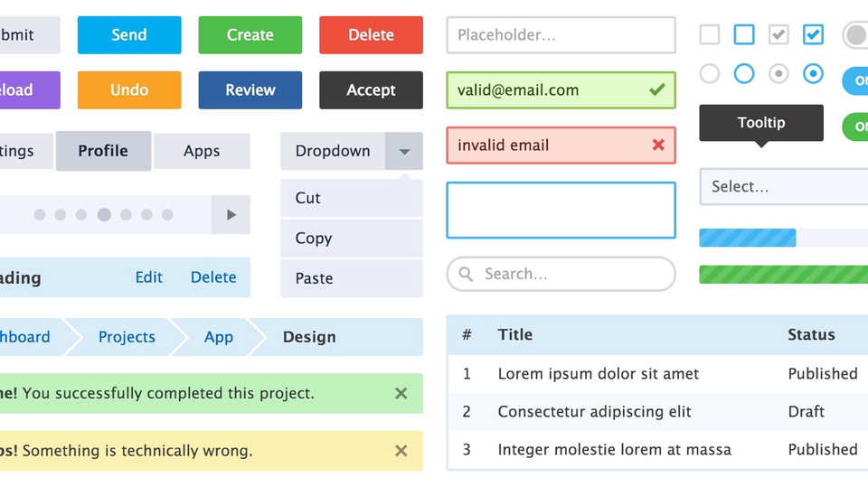Switch to the Apps tab
The image size is (868, 487).
pos(202,151)
